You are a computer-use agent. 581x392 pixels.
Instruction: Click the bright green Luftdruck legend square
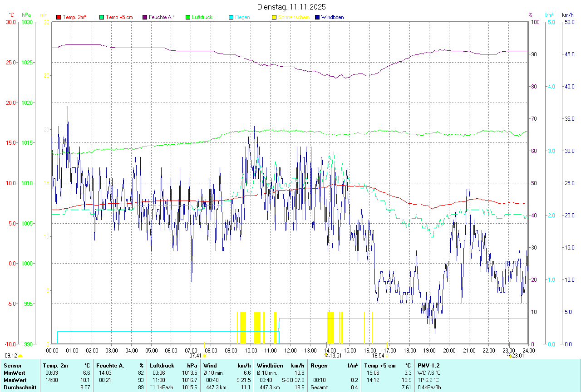pyautogui.click(x=188, y=17)
